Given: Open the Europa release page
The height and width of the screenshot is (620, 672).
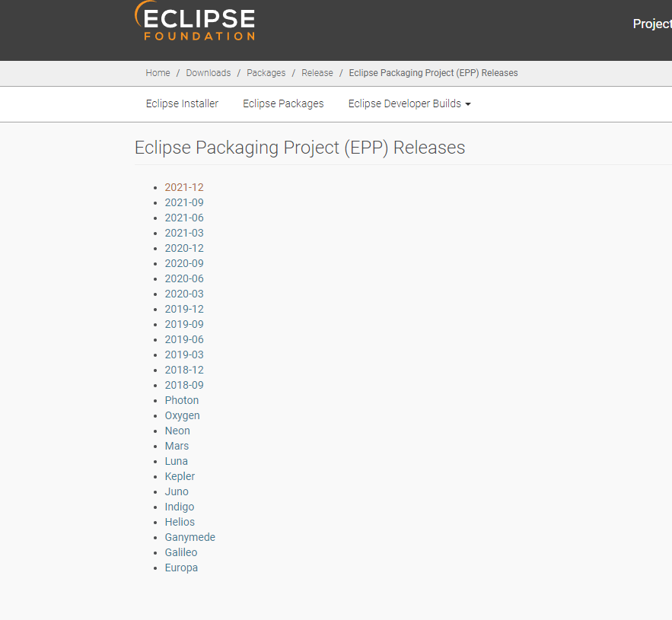Looking at the screenshot, I should click(x=181, y=568).
